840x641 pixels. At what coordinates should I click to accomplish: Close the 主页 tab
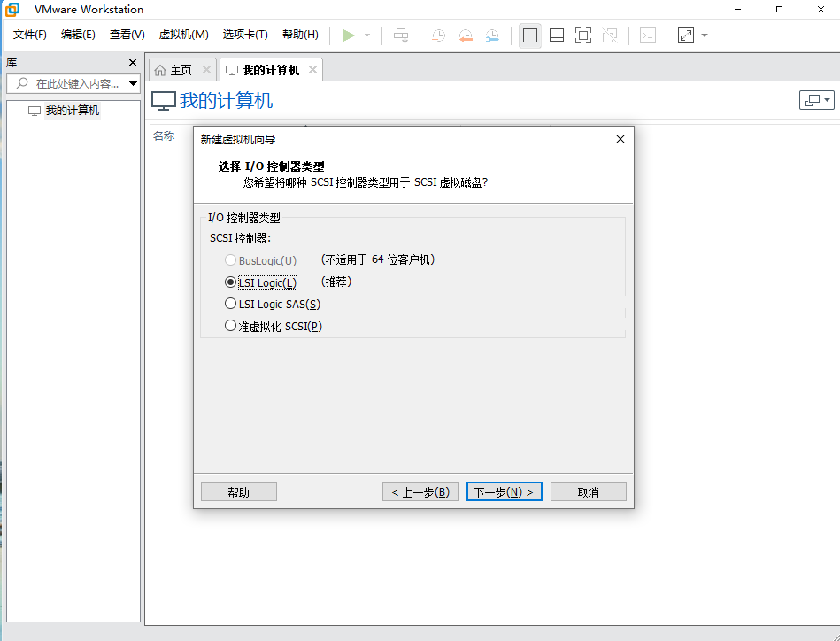(206, 70)
